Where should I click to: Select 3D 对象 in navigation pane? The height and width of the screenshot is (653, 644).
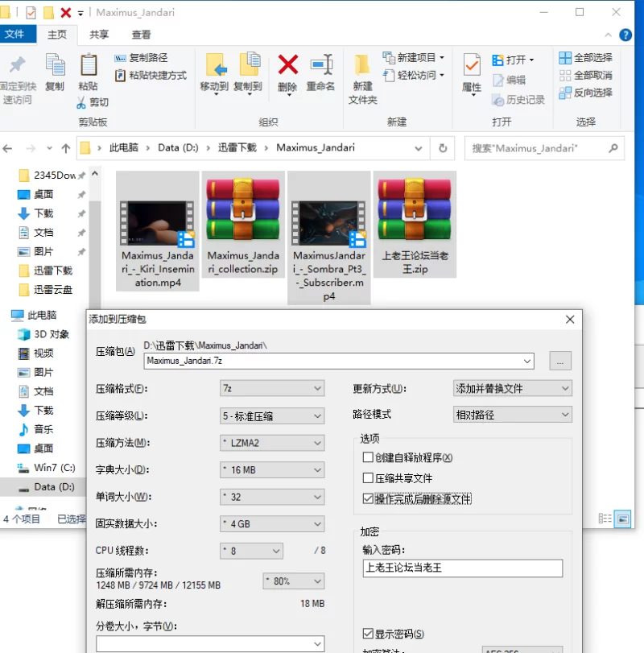point(43,334)
